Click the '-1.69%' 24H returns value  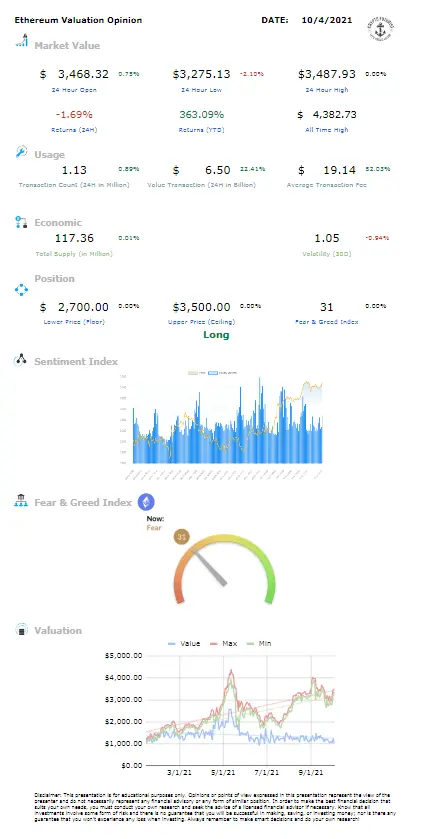tap(74, 115)
